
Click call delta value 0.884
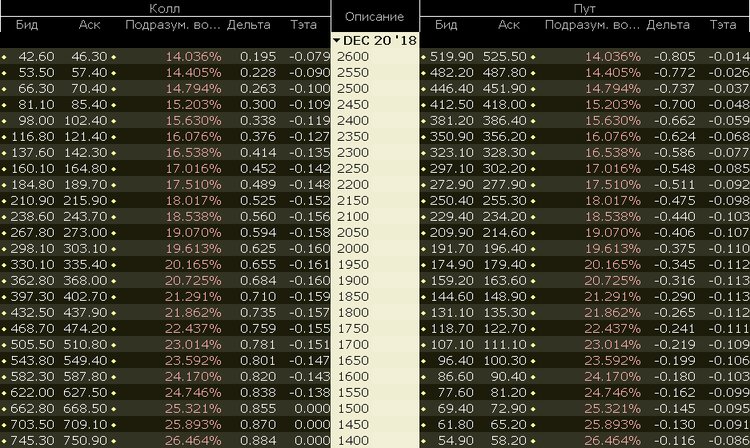click(258, 441)
